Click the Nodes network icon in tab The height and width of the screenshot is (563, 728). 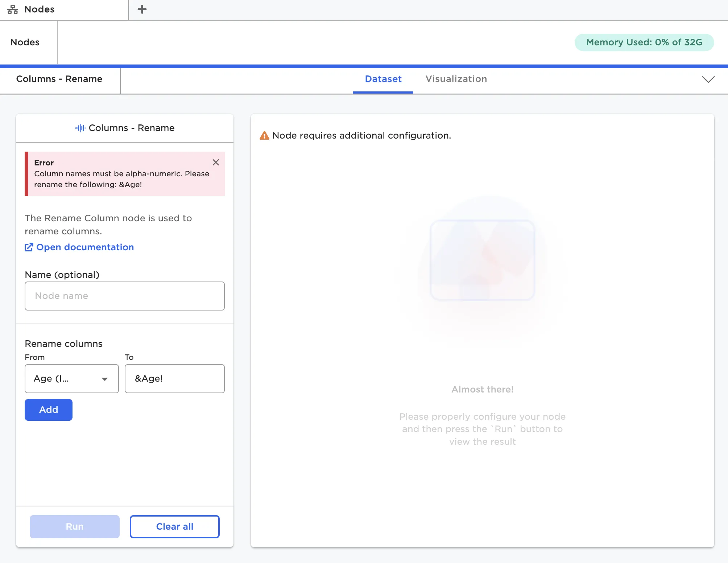pyautogui.click(x=13, y=9)
